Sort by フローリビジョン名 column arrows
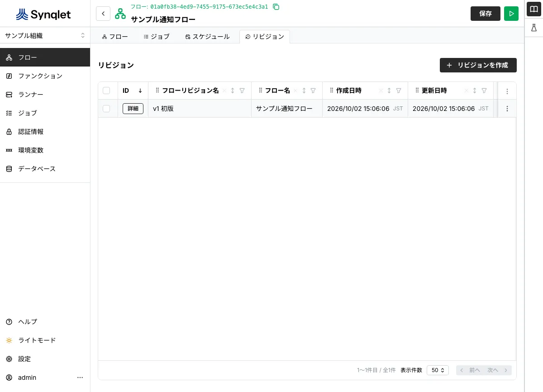This screenshot has width=543, height=392. click(x=233, y=91)
